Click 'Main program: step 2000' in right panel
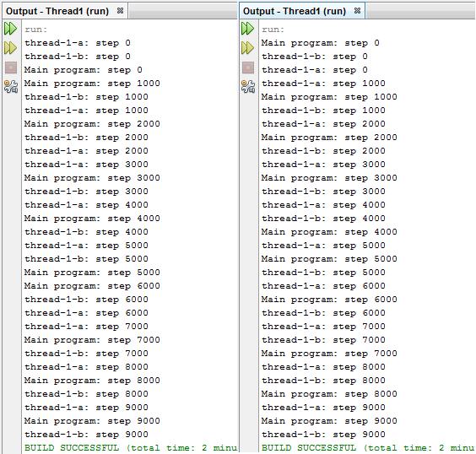Viewport: 476px width, 454px height. pyautogui.click(x=329, y=138)
